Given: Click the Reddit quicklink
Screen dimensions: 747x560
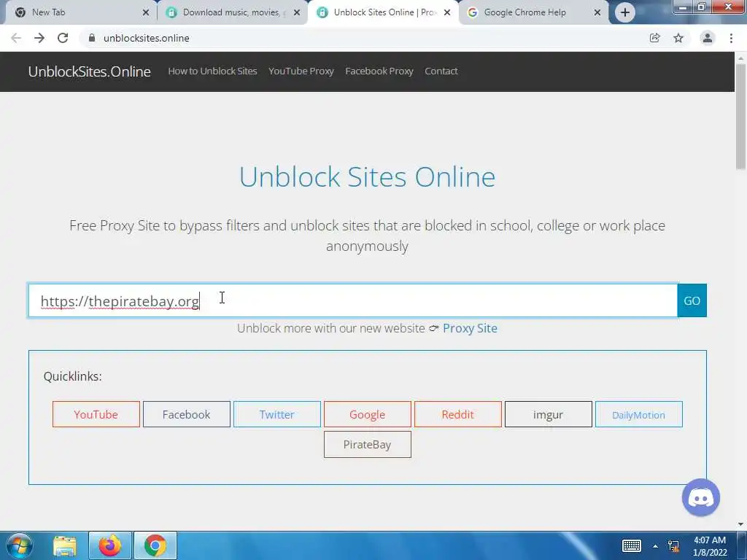Looking at the screenshot, I should 458,414.
